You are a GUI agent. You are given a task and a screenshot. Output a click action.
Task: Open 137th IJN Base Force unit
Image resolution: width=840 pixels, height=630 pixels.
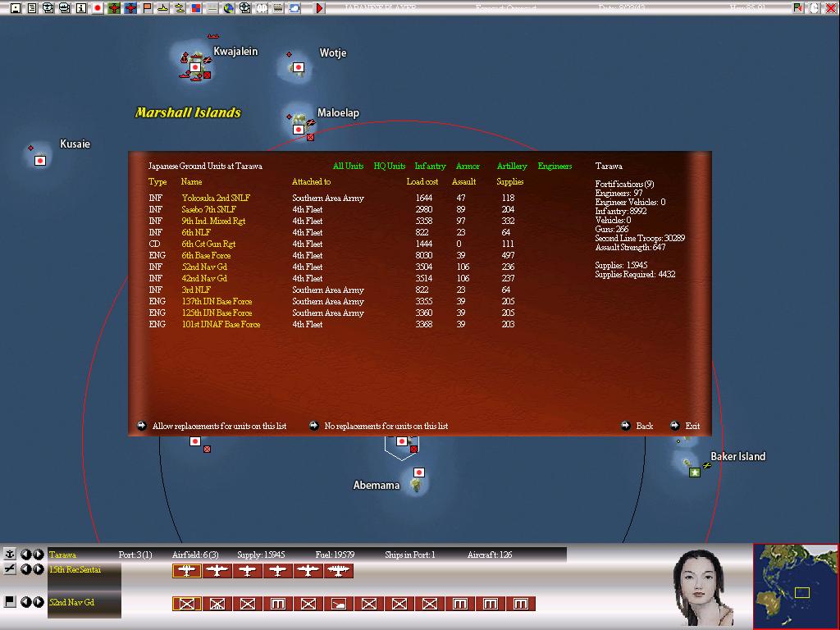[x=217, y=301]
